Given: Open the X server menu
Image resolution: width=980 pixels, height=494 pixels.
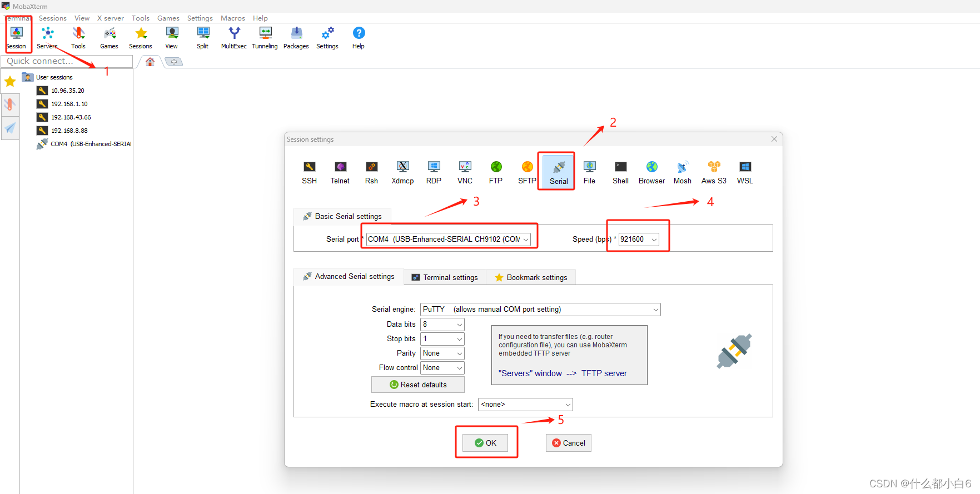Looking at the screenshot, I should pyautogui.click(x=111, y=18).
